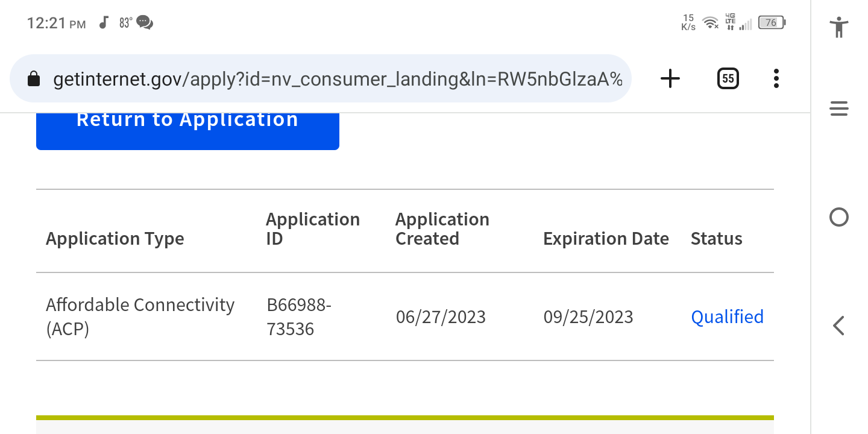868x434 pixels.
Task: Open the Qualified status link
Action: [727, 317]
